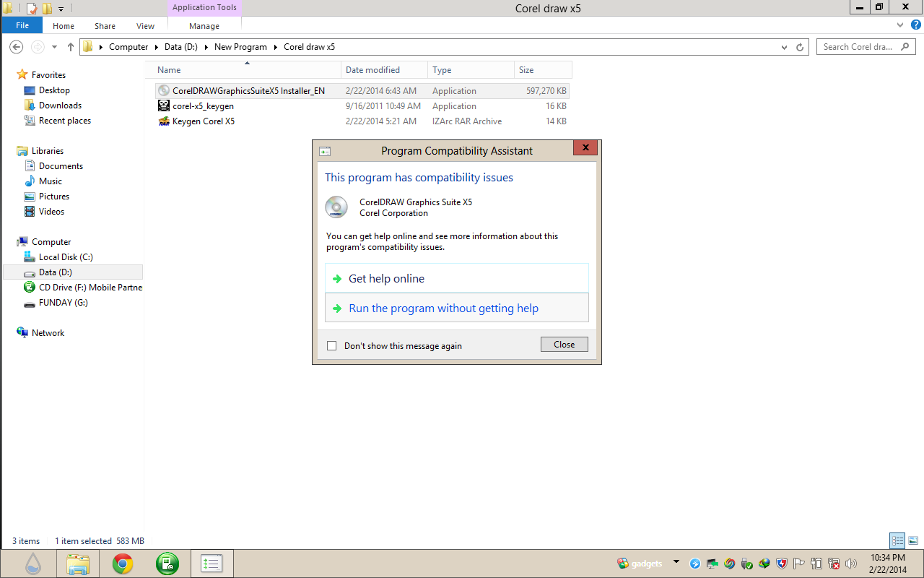Select Computer in the navigation pane
Viewport: 924px width, 578px height.
pos(51,242)
